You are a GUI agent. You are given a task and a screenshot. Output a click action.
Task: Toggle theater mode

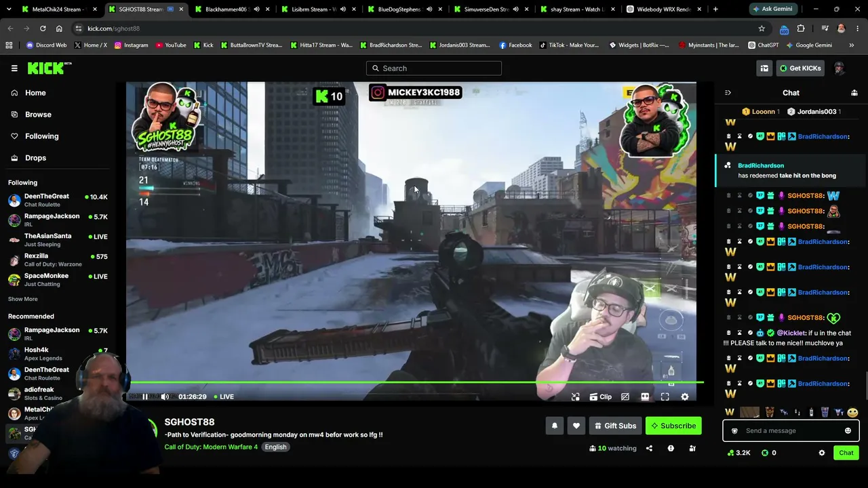(645, 396)
